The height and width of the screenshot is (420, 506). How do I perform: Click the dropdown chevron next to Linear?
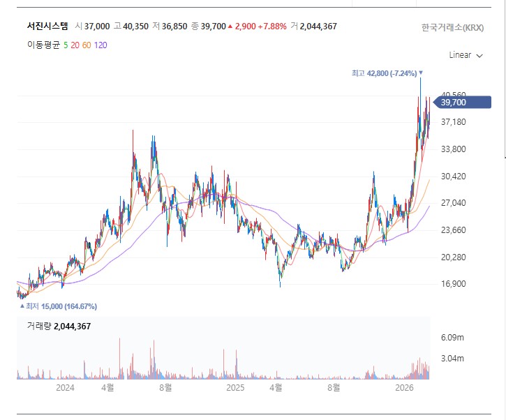tap(479, 56)
